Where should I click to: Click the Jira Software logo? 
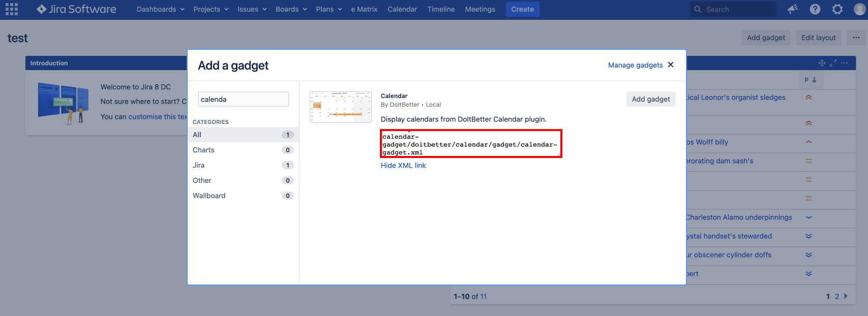click(76, 9)
